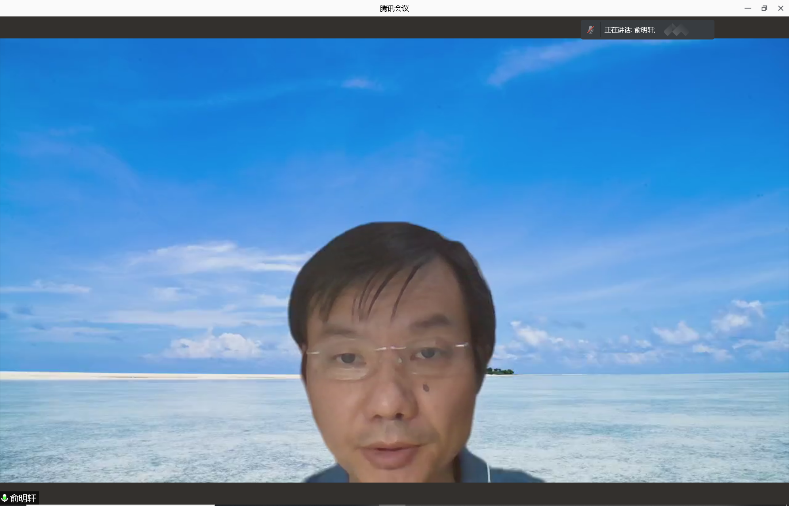Click the muted microphone icon in speaking indicator
Viewport: 789px width, 506px height.
(x=591, y=30)
